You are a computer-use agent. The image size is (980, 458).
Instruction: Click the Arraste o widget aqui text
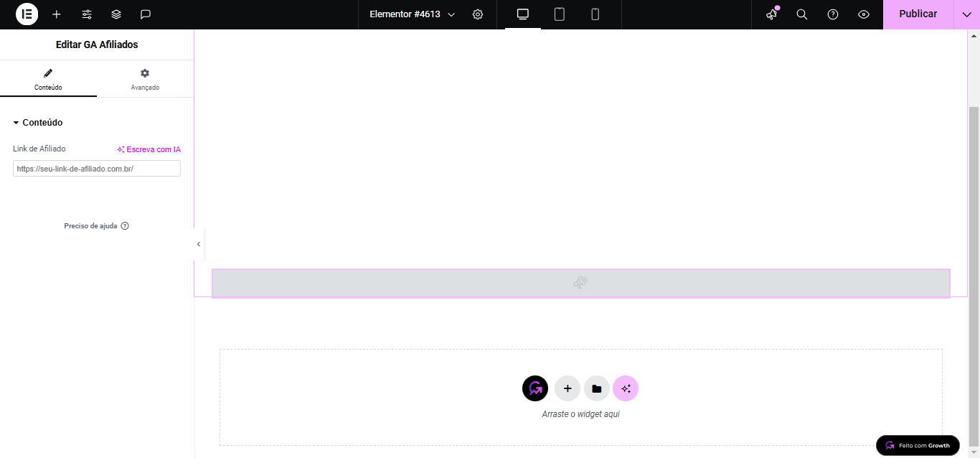pos(581,414)
